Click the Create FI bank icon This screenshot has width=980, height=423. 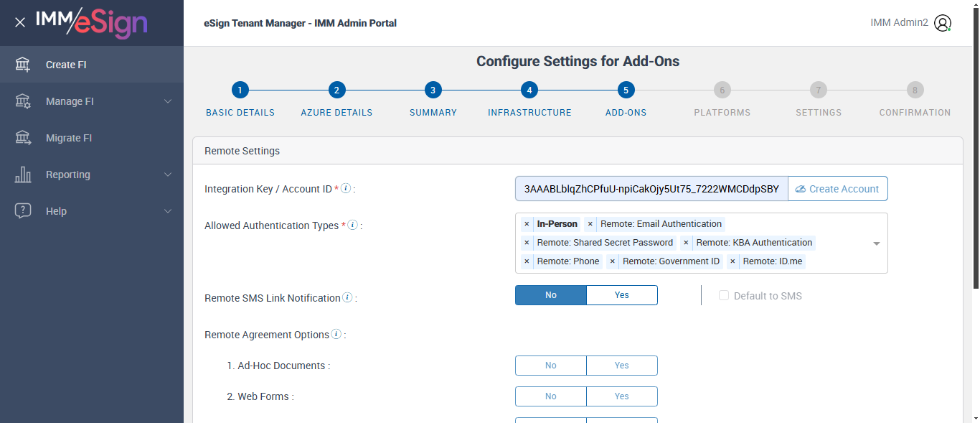[23, 65]
